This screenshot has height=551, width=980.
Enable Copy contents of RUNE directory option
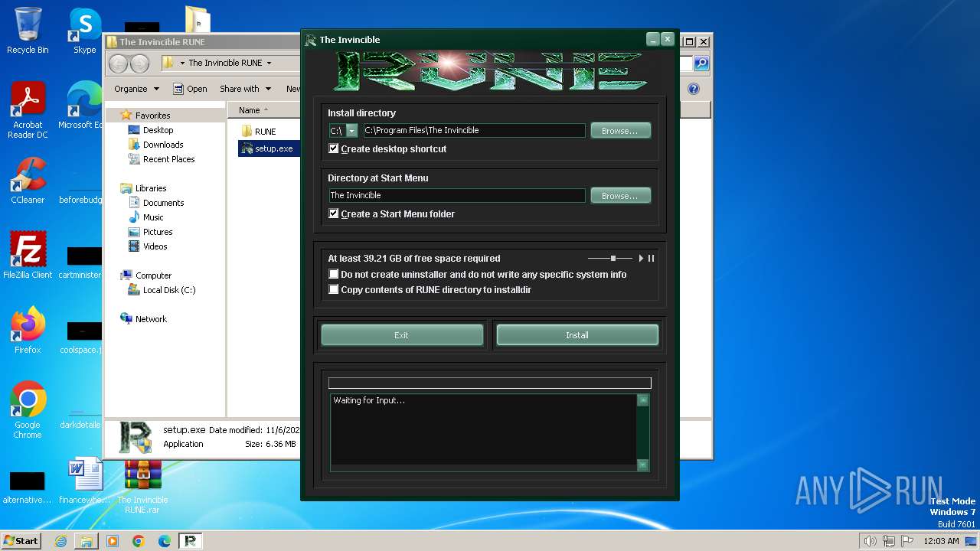tap(334, 289)
